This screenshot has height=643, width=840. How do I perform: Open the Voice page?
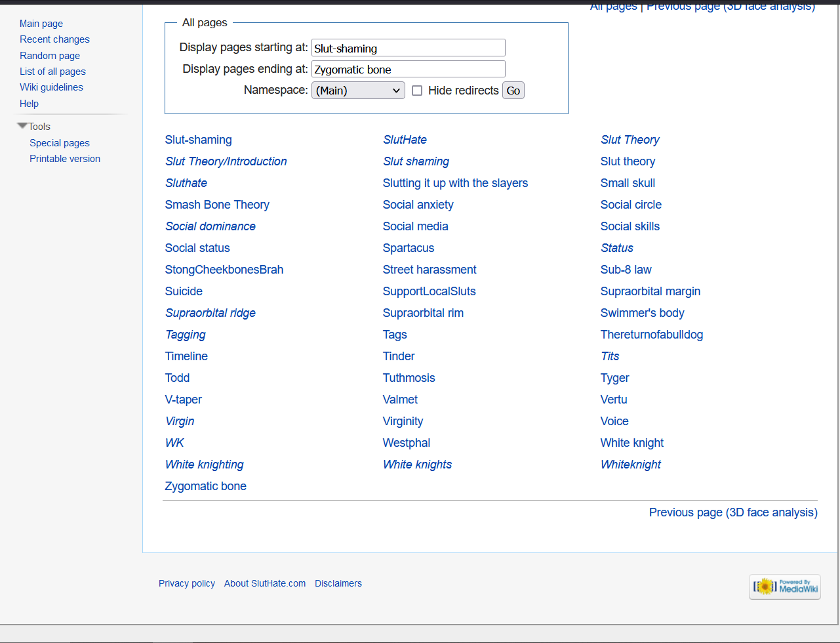(614, 421)
